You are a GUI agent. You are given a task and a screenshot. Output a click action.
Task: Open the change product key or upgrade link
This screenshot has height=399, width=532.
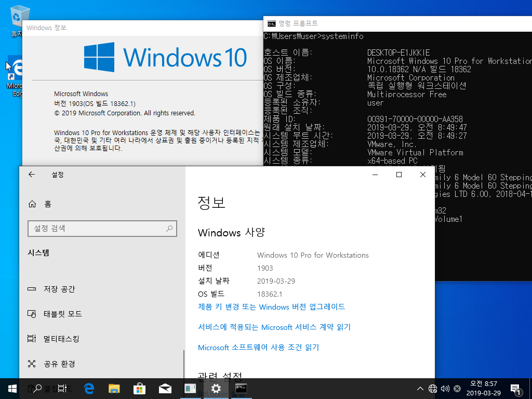pyautogui.click(x=271, y=307)
